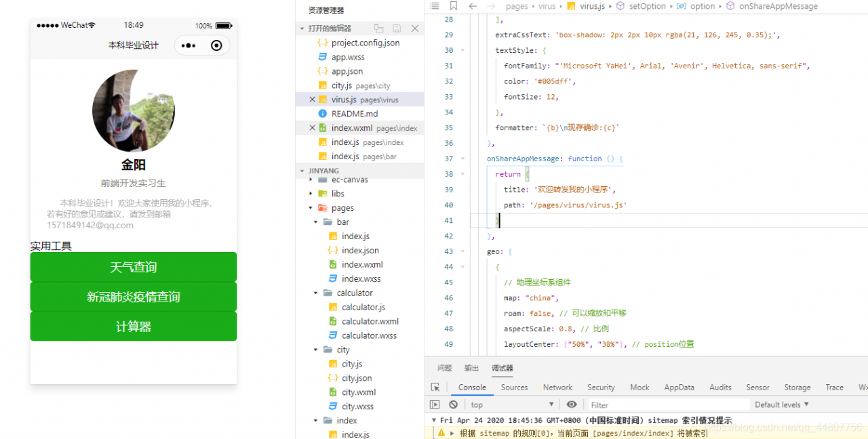Open city.wxss file

coord(357,407)
